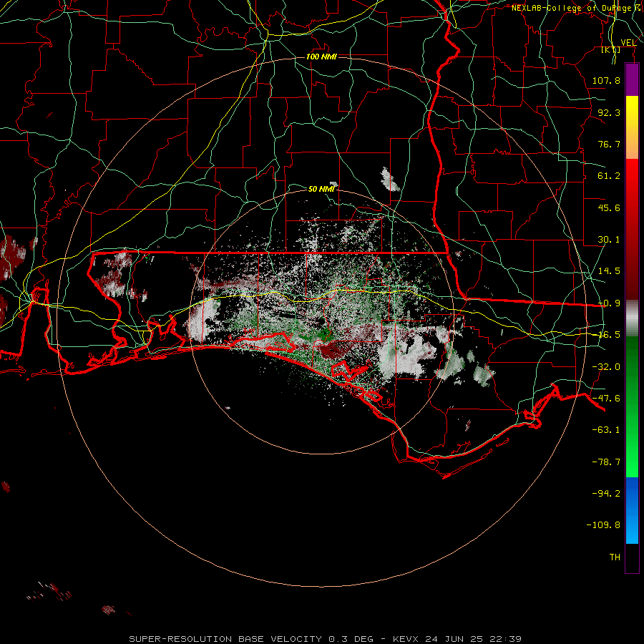Click the 14.5 legend value
Viewport: 644px width, 644px height.
coord(609,271)
